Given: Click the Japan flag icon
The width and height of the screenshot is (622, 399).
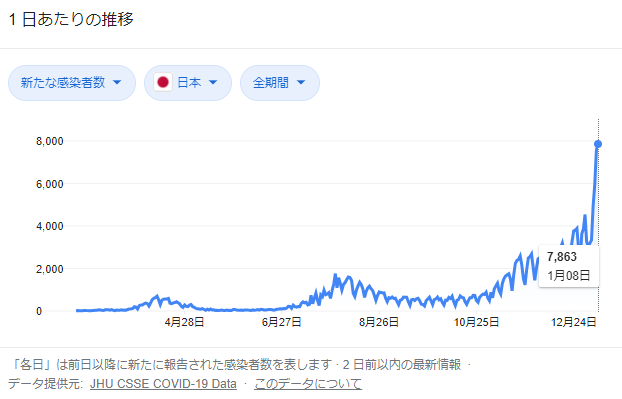Looking at the screenshot, I should click(x=163, y=82).
